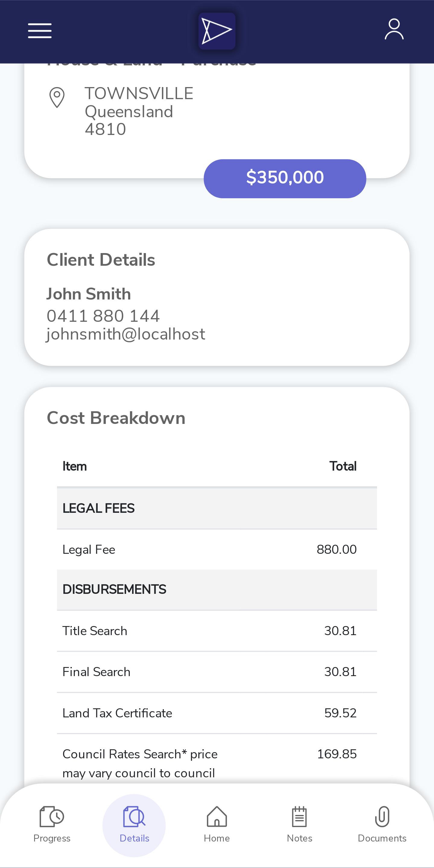Image resolution: width=434 pixels, height=868 pixels.
Task: Tap the Total column header
Action: (x=343, y=466)
